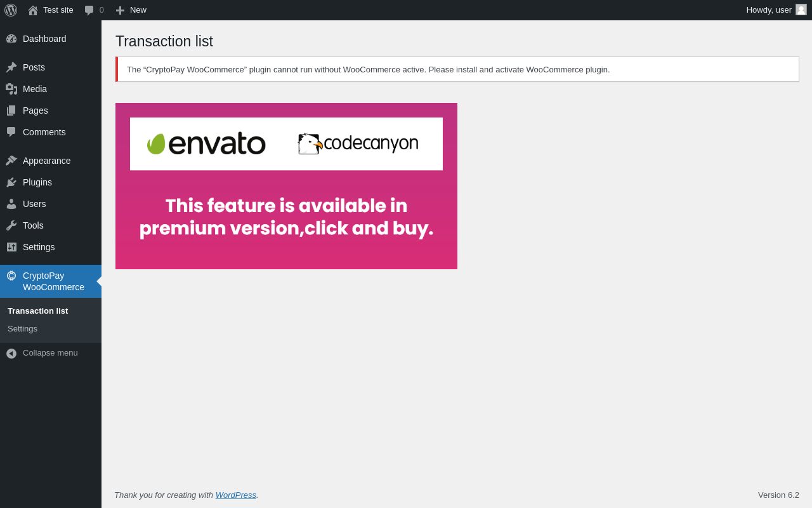Click the Comments speech bubble sidebar icon
The width and height of the screenshot is (812, 508).
(x=11, y=132)
